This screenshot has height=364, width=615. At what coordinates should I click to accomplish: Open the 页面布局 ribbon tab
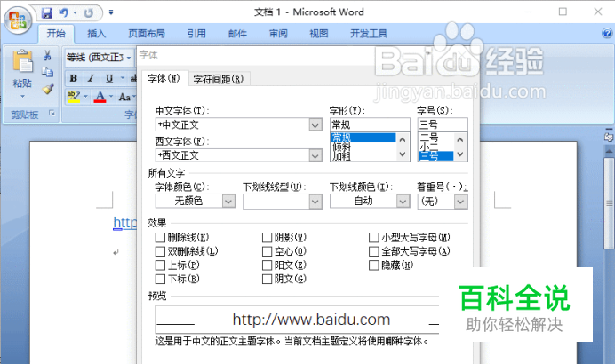(x=147, y=34)
